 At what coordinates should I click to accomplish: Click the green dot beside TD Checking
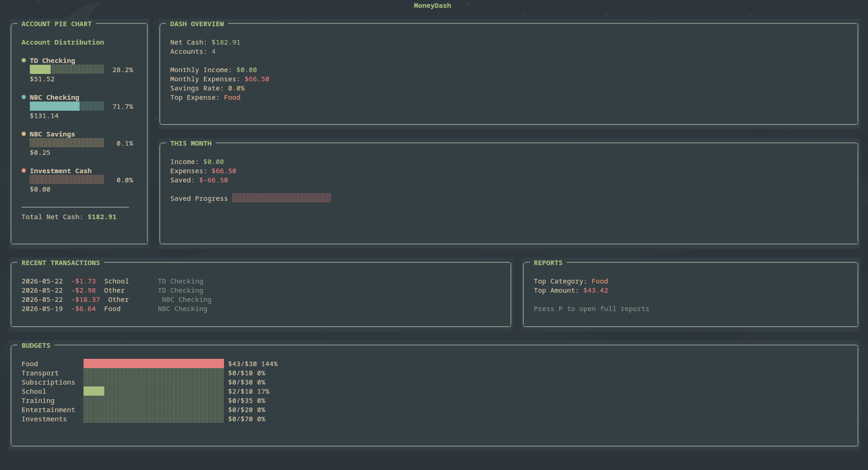coord(23,61)
